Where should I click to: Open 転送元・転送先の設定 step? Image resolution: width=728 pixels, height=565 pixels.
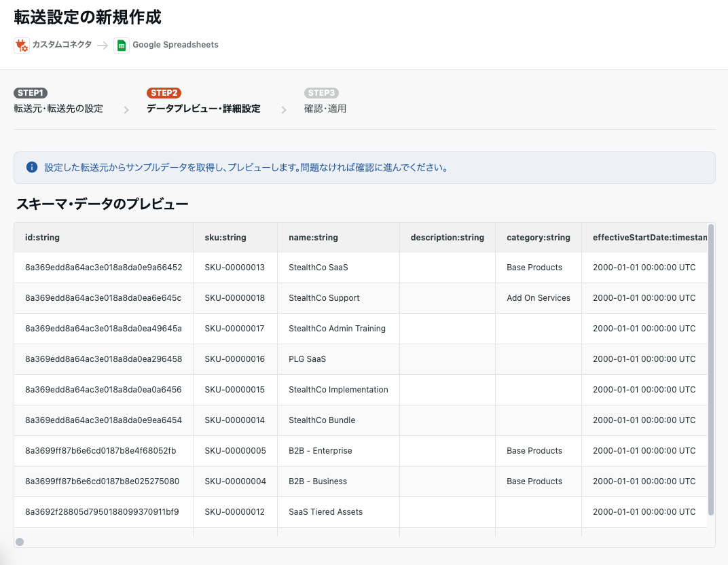point(58,109)
